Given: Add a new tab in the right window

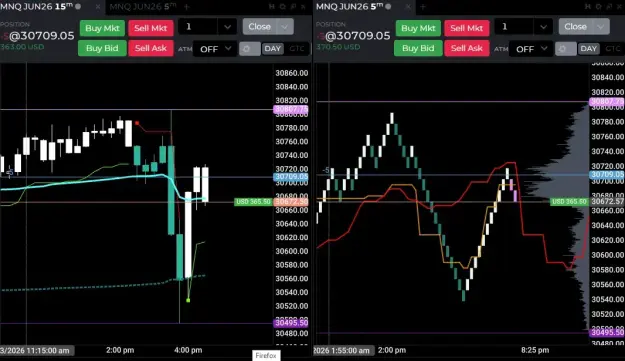Looking at the screenshot, I should click(423, 7).
